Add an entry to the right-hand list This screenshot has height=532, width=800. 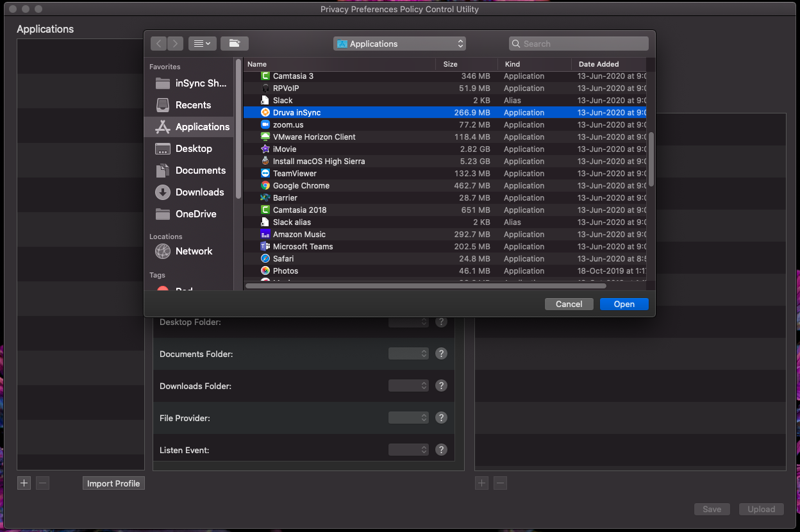tap(482, 483)
